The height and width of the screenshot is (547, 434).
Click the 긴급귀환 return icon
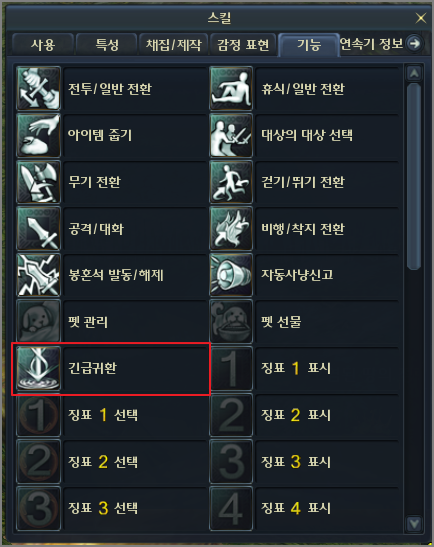pos(38,368)
